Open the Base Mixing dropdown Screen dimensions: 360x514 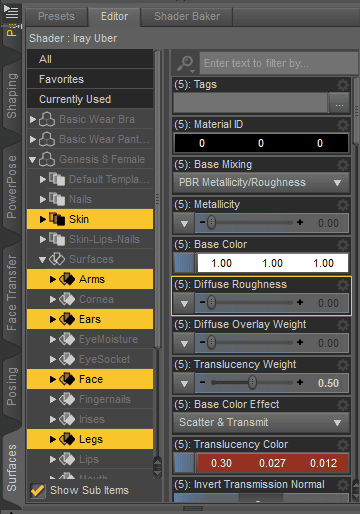(x=261, y=183)
